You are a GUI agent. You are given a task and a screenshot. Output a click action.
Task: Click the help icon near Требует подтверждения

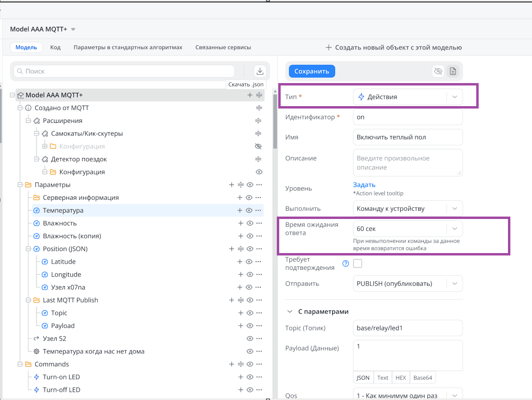click(x=345, y=263)
